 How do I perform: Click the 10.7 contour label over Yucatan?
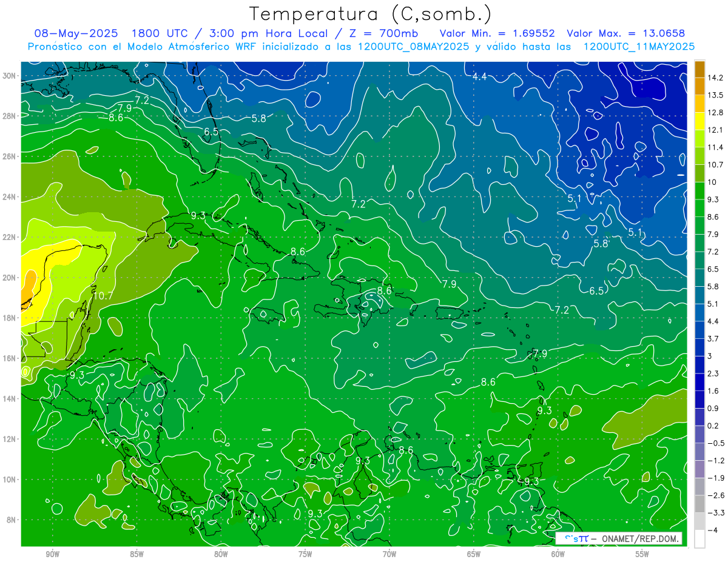point(103,296)
